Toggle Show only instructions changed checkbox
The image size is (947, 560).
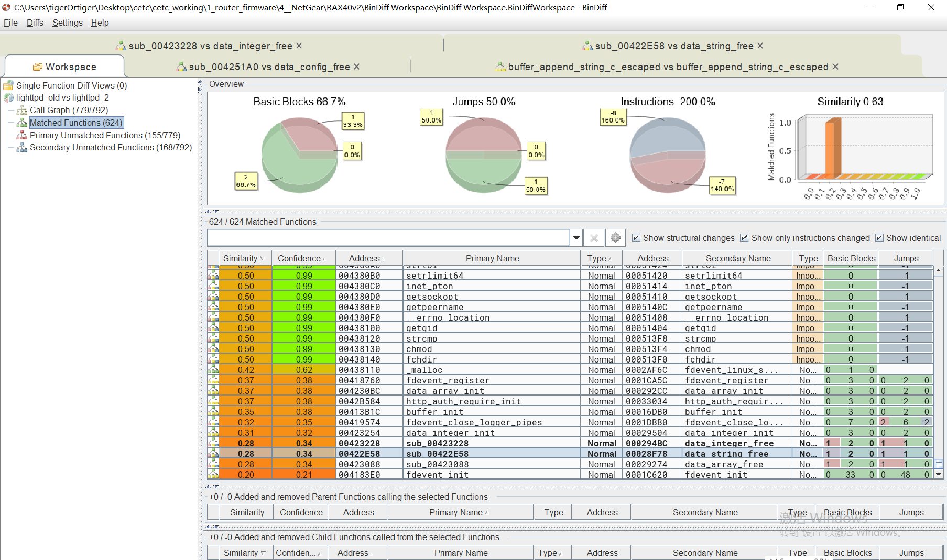744,238
